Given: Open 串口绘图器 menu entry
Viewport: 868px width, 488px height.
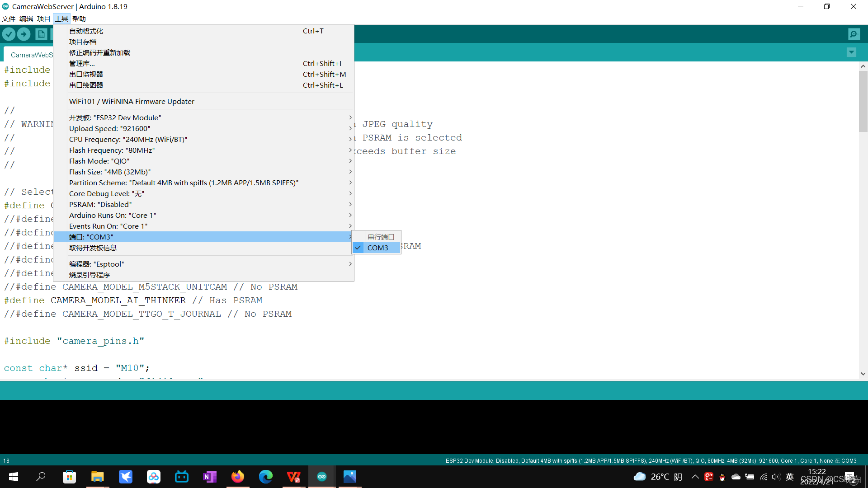Looking at the screenshot, I should tap(203, 85).
